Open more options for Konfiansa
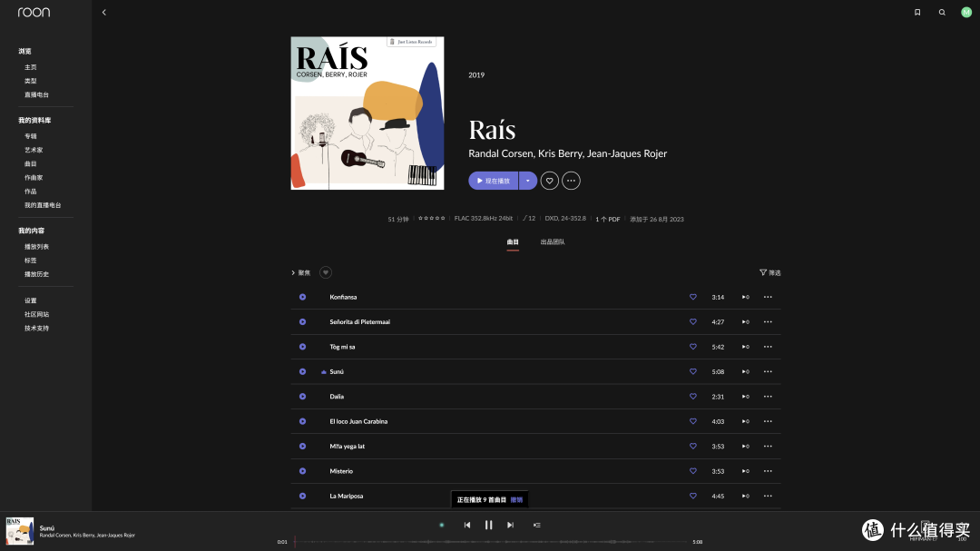 pyautogui.click(x=768, y=297)
